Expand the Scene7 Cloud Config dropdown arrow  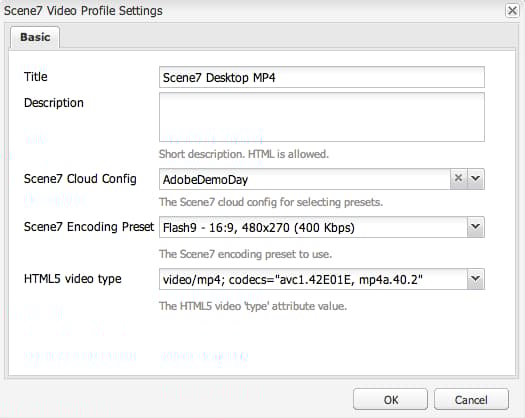click(x=475, y=179)
